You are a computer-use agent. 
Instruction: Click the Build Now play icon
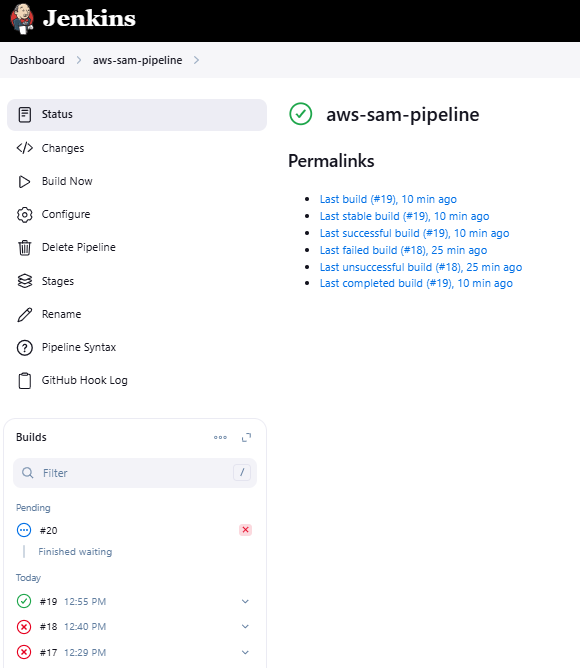24,182
